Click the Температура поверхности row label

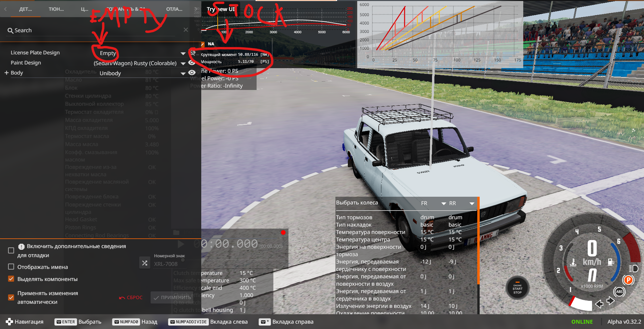371,232
